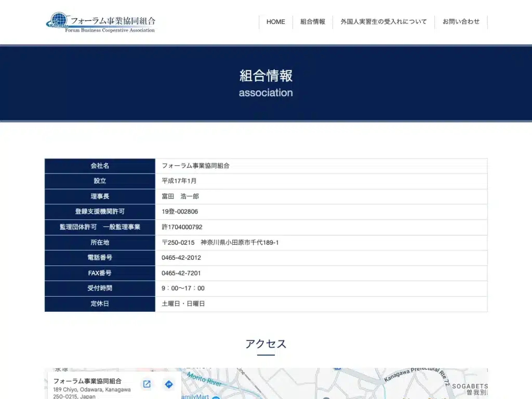Click the 所在地 header cell
The height and width of the screenshot is (399, 532).
coord(100,243)
